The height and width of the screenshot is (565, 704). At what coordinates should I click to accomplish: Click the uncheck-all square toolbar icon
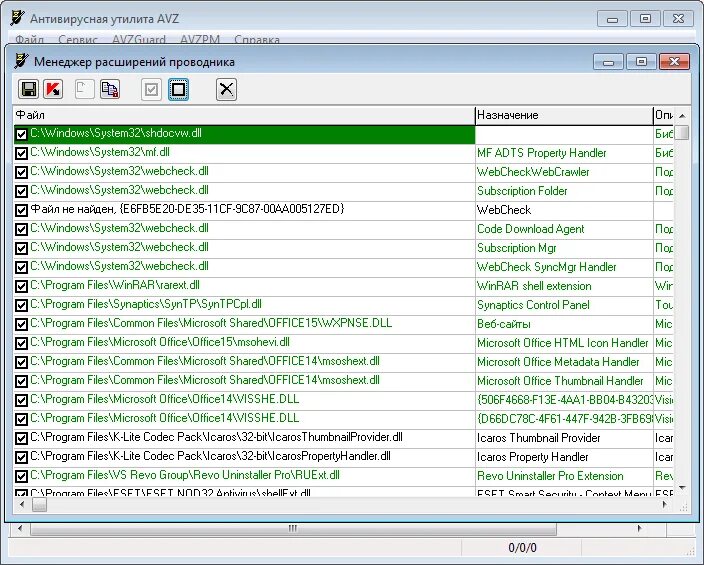point(178,89)
